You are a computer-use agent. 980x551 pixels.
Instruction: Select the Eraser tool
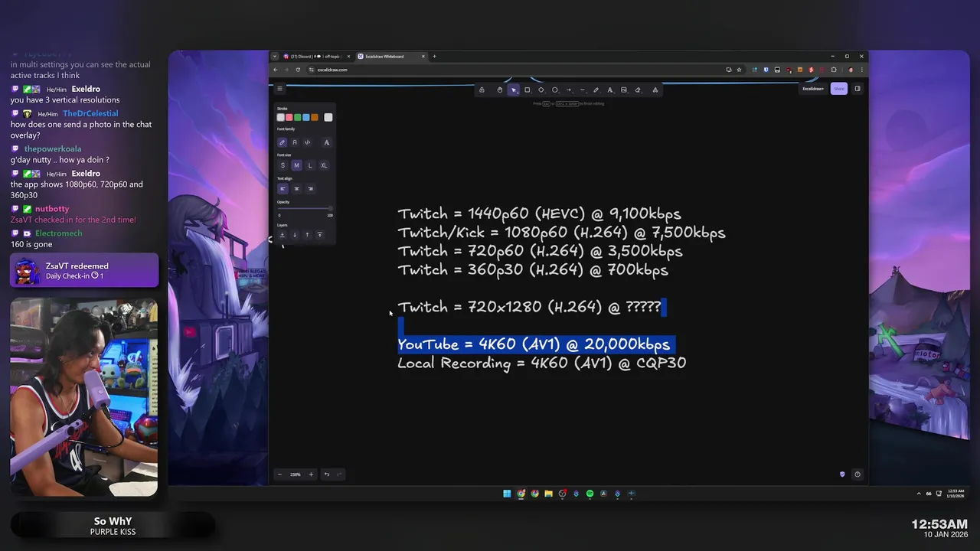(638, 90)
